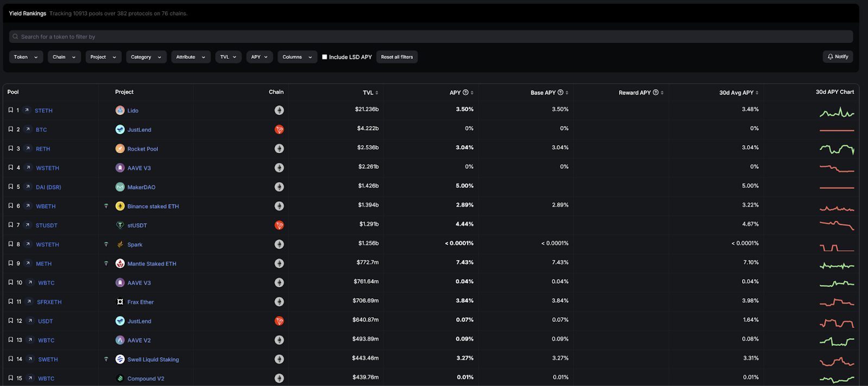Click Tron chain icon in BTC row
Image resolution: width=868 pixels, height=386 pixels.
(279, 129)
